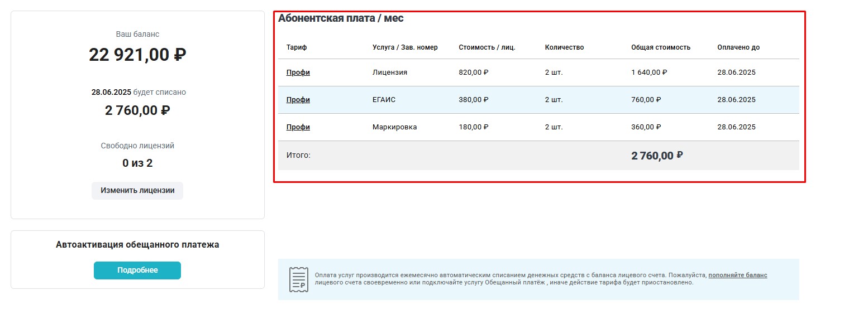Screen dimensions: 868x319
Task: Click the ЕГАИС service cell
Action: coord(384,100)
